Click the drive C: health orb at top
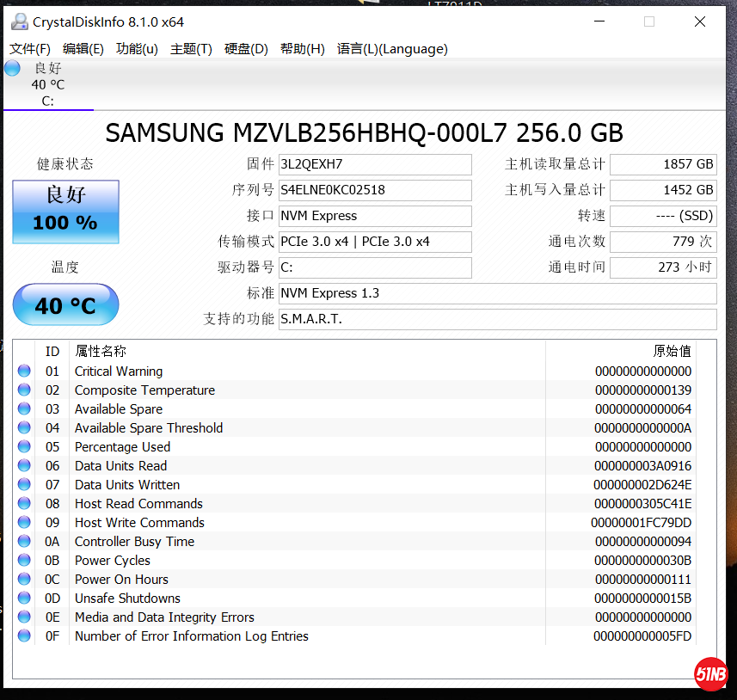The width and height of the screenshot is (737, 700). click(12, 69)
